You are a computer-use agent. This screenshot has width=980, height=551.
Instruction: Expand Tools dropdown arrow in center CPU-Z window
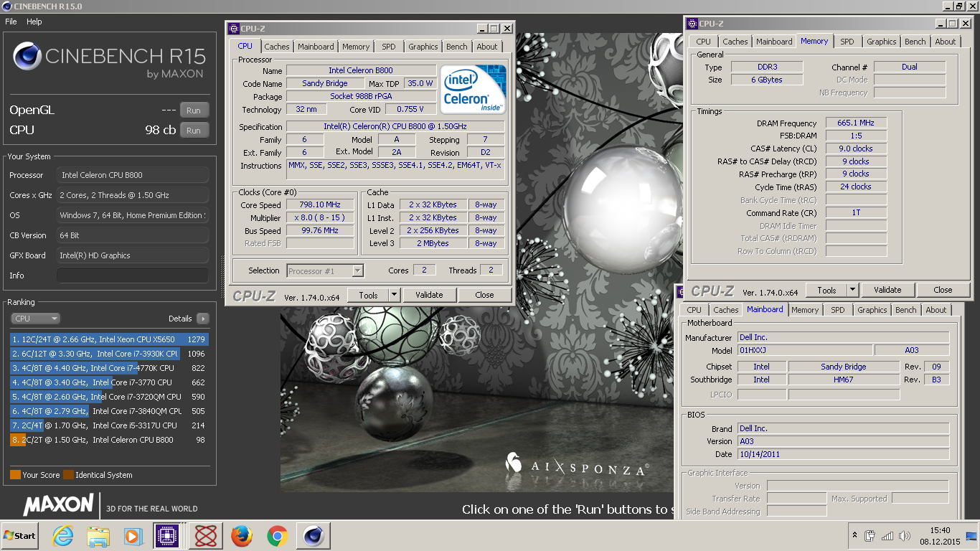point(394,295)
